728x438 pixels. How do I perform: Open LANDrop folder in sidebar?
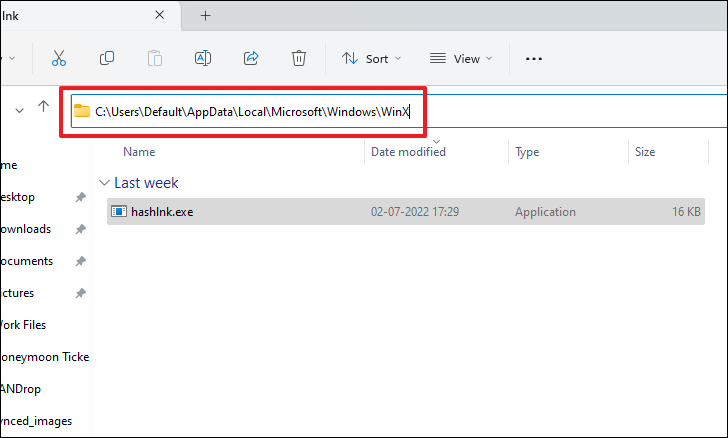[20, 389]
